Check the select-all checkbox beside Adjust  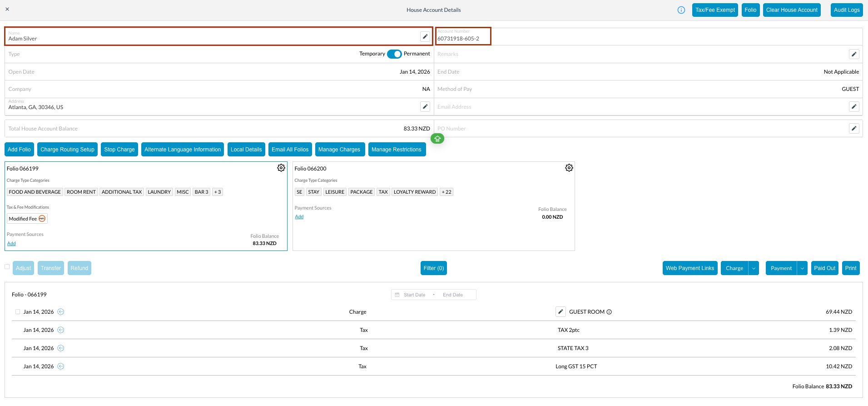coord(7,267)
